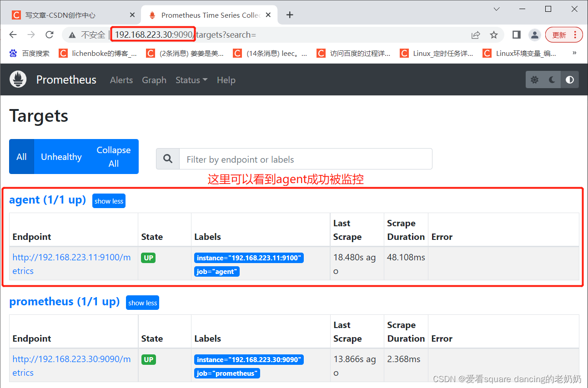
Task: Open the leec bookmark
Action: (270, 53)
